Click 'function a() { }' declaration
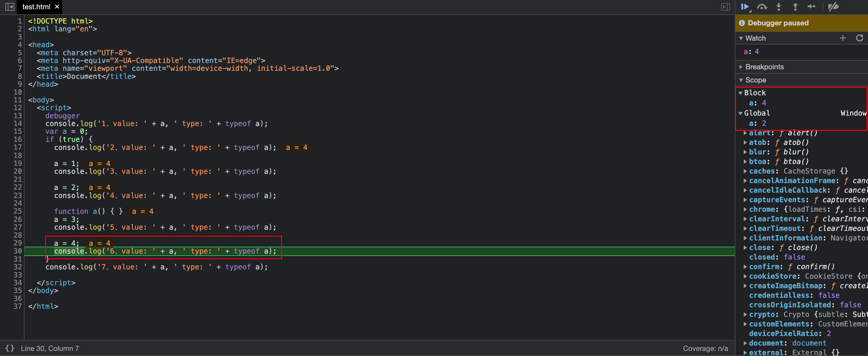 (x=89, y=211)
